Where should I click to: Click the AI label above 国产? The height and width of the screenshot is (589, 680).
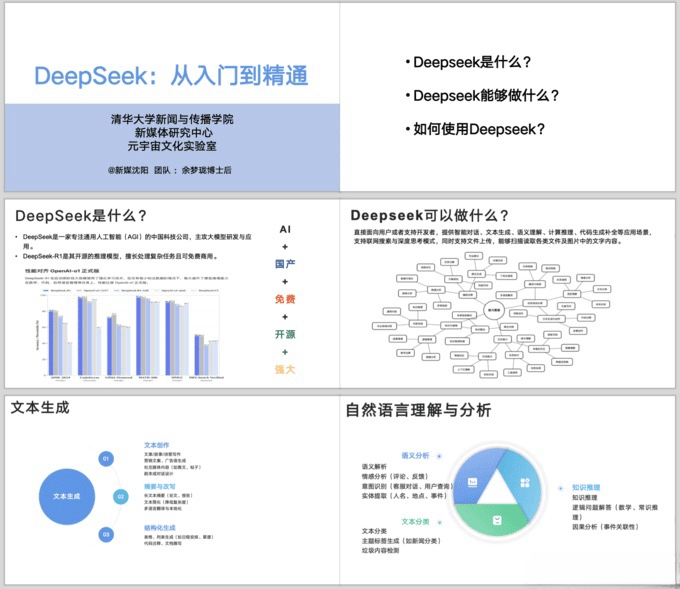pos(285,229)
